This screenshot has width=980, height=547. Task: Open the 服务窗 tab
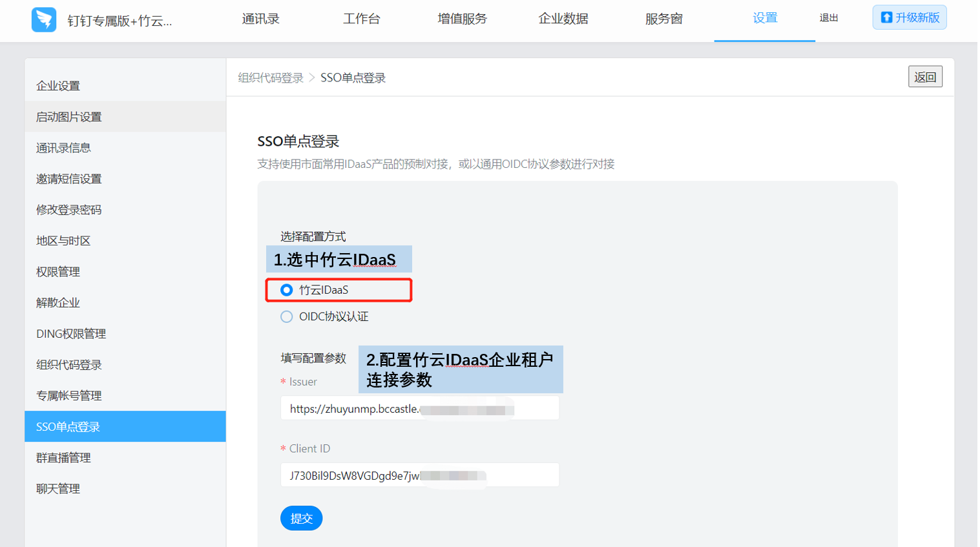coord(663,19)
